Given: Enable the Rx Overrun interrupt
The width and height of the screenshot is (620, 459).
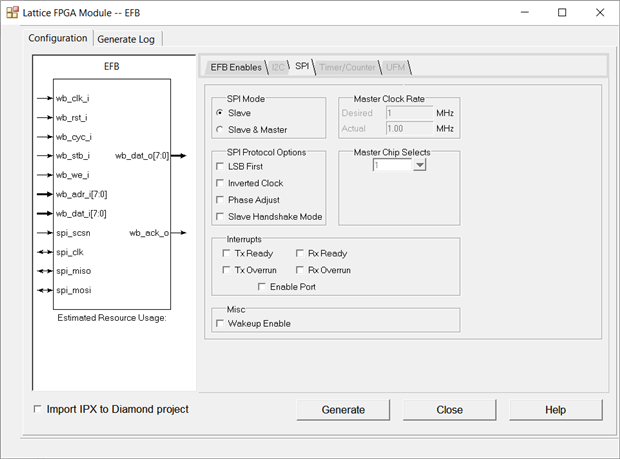Looking at the screenshot, I should click(x=300, y=270).
